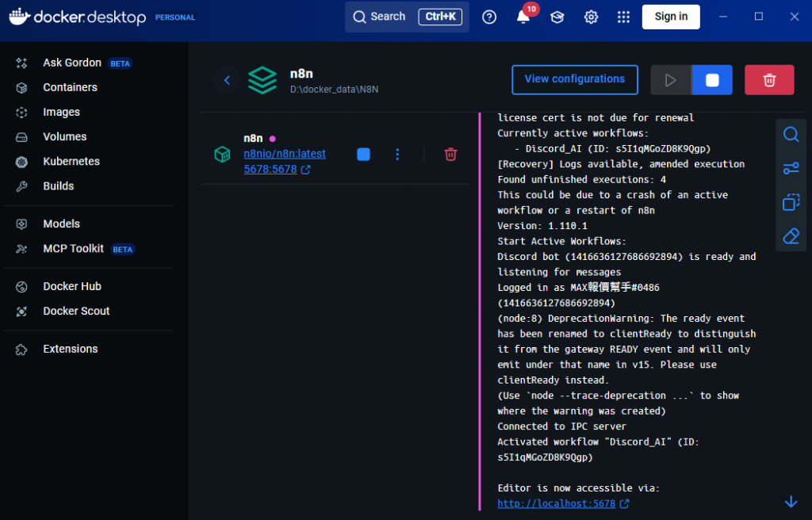Screen dimensions: 812x520
Task: Click the Docker Desktop whale logo
Action: click(x=20, y=17)
